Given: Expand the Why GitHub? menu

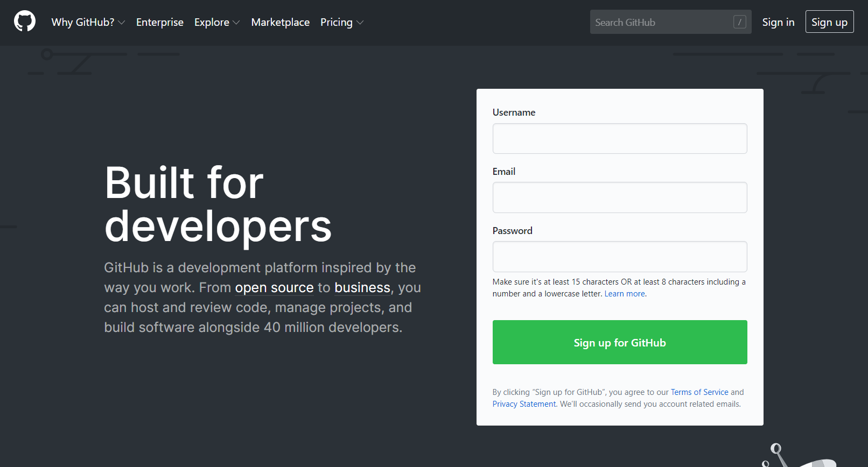Looking at the screenshot, I should point(88,22).
